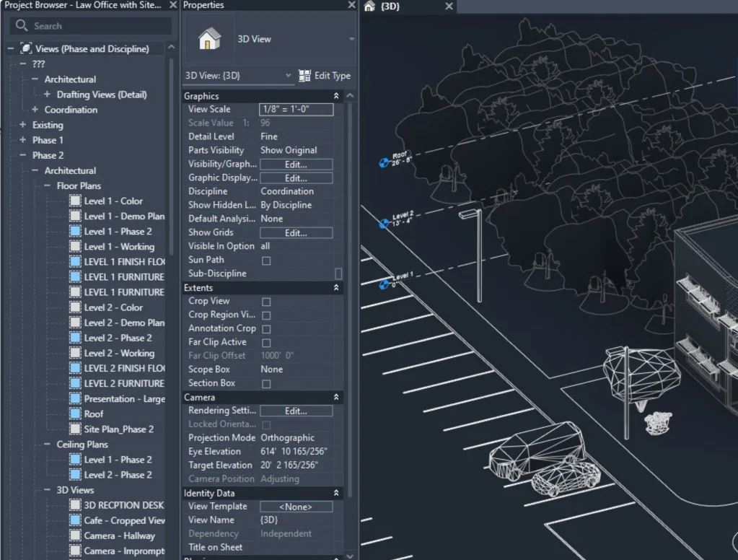
Task: Select Level 1 - Phase 2 floor plan
Action: [118, 231]
